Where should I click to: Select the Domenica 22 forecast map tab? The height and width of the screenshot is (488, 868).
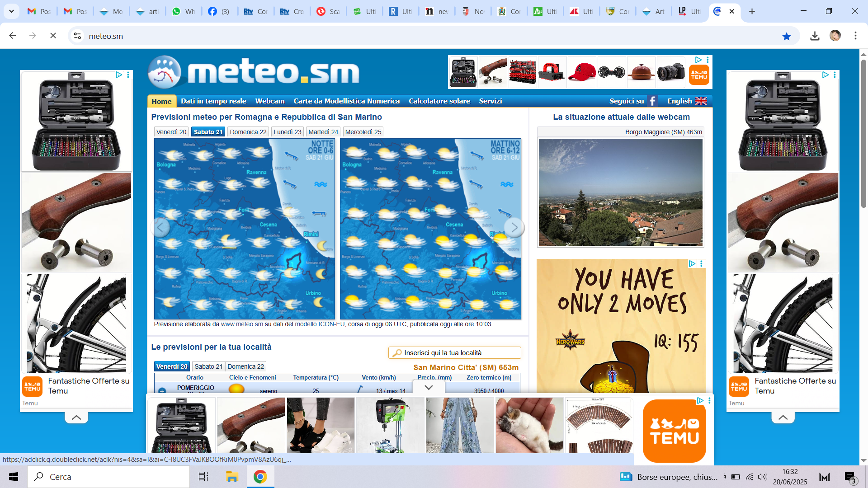[x=248, y=132]
